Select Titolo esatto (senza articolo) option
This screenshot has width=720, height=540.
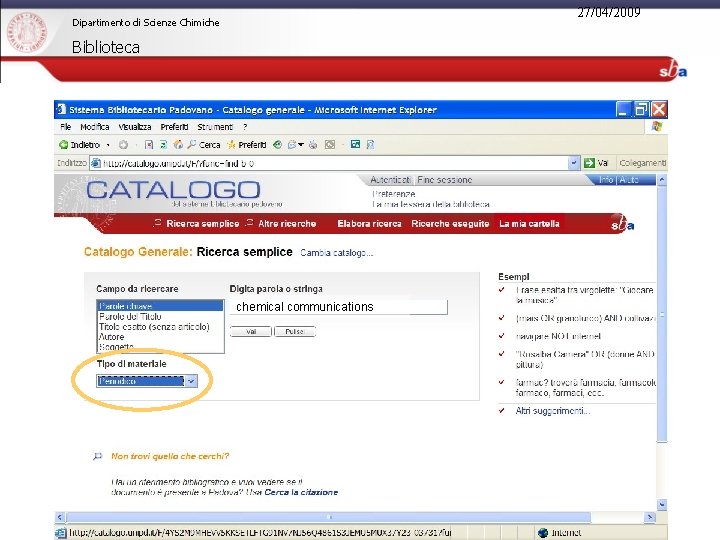(x=154, y=326)
